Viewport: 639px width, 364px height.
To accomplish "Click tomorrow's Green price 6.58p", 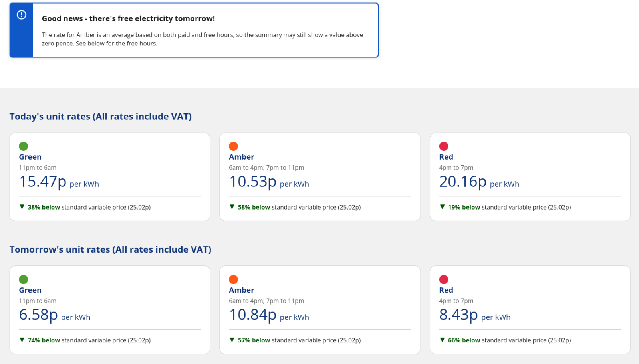I will tap(38, 315).
